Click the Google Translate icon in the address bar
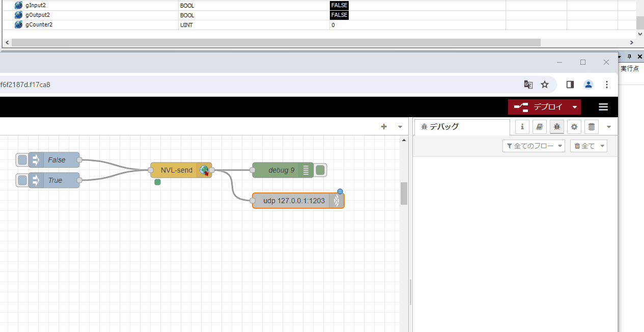This screenshot has width=644, height=332. point(528,85)
